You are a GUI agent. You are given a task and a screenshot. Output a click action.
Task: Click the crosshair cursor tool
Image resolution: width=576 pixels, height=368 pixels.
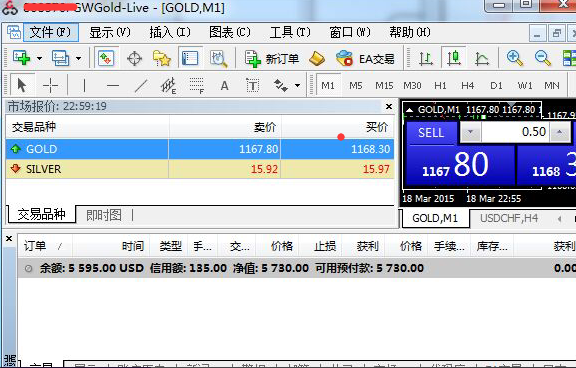(x=50, y=86)
